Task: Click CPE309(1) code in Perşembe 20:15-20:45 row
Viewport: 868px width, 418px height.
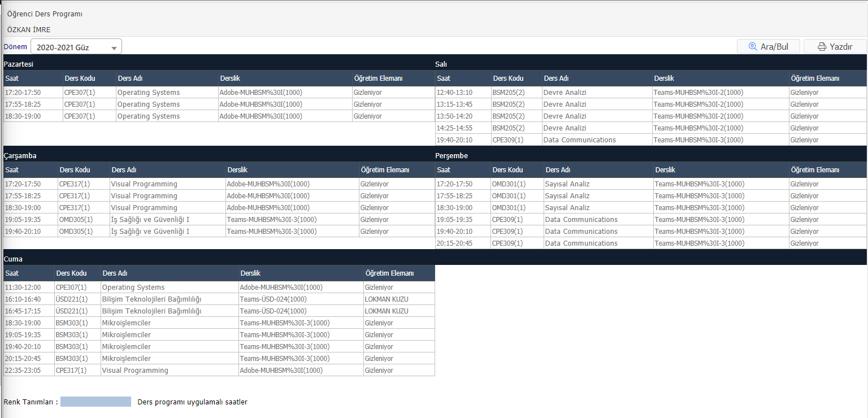Action: 508,243
